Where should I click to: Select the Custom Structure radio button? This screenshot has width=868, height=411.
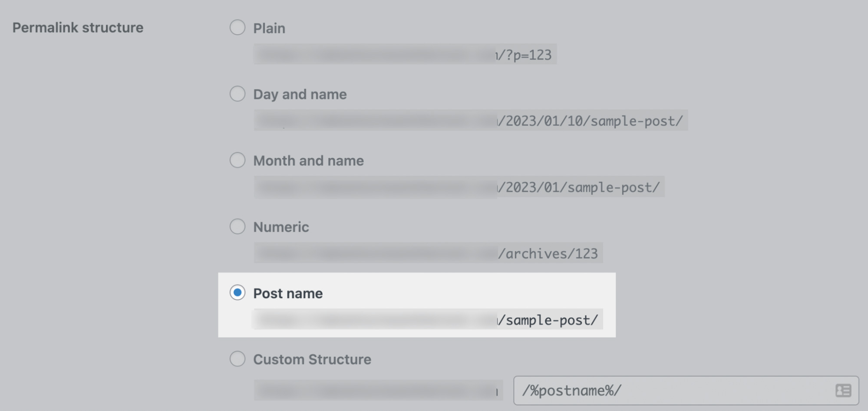click(x=237, y=359)
